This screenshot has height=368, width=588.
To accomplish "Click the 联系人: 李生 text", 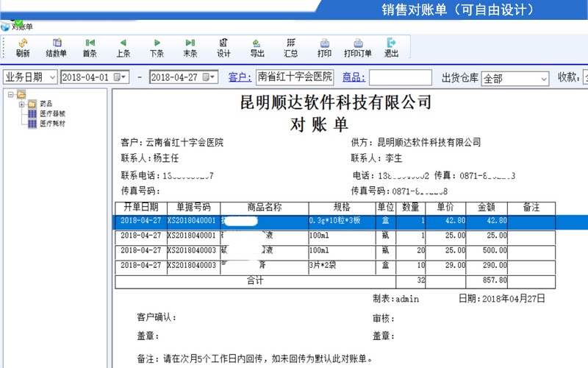I will tap(376, 158).
